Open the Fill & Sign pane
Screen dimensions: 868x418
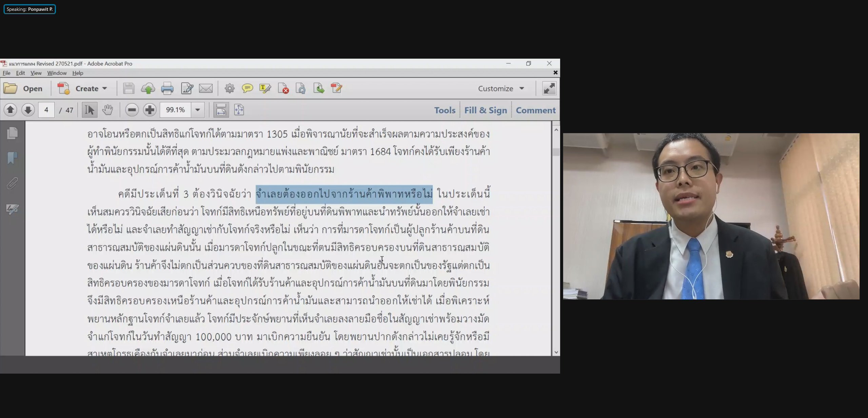(x=486, y=110)
